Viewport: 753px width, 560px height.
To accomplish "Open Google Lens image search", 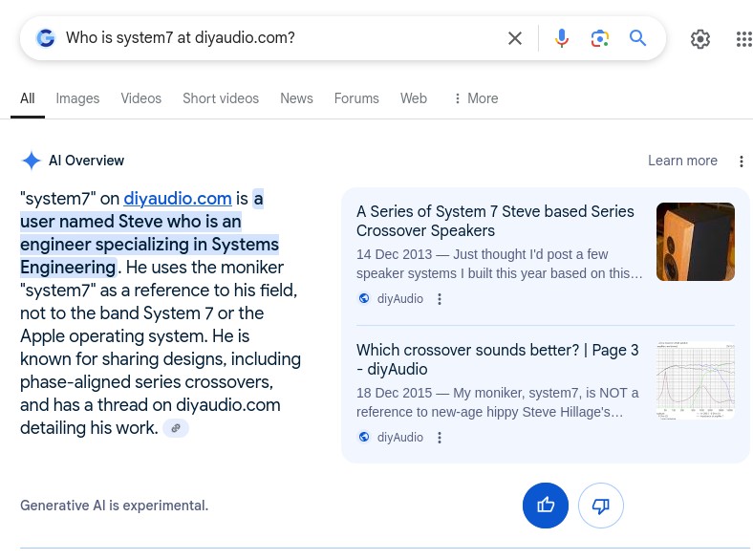I will 600,38.
